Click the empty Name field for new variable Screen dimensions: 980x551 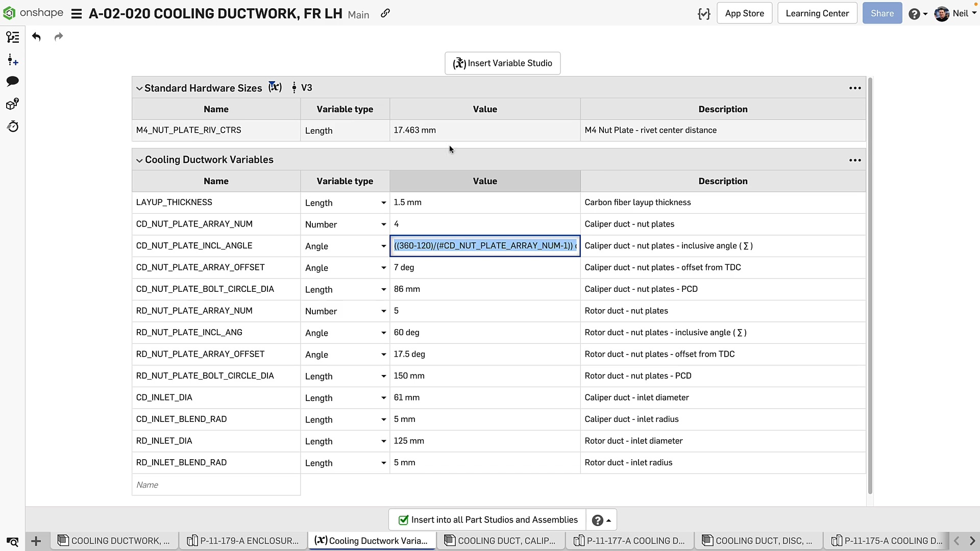(216, 485)
